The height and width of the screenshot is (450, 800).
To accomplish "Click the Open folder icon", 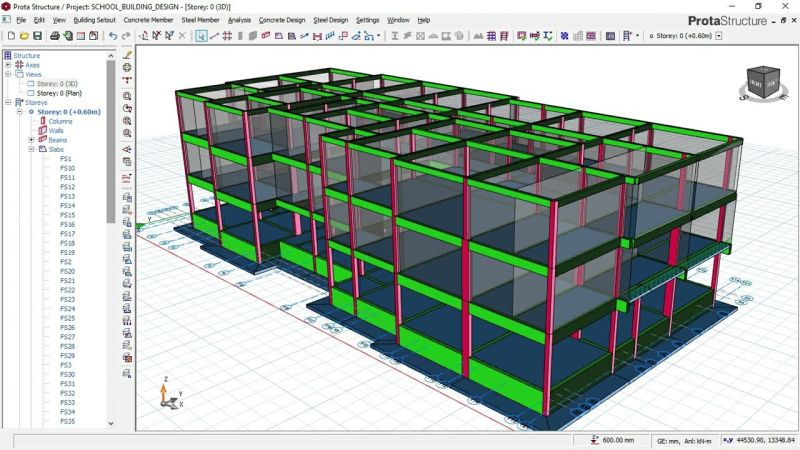I will coord(23,36).
